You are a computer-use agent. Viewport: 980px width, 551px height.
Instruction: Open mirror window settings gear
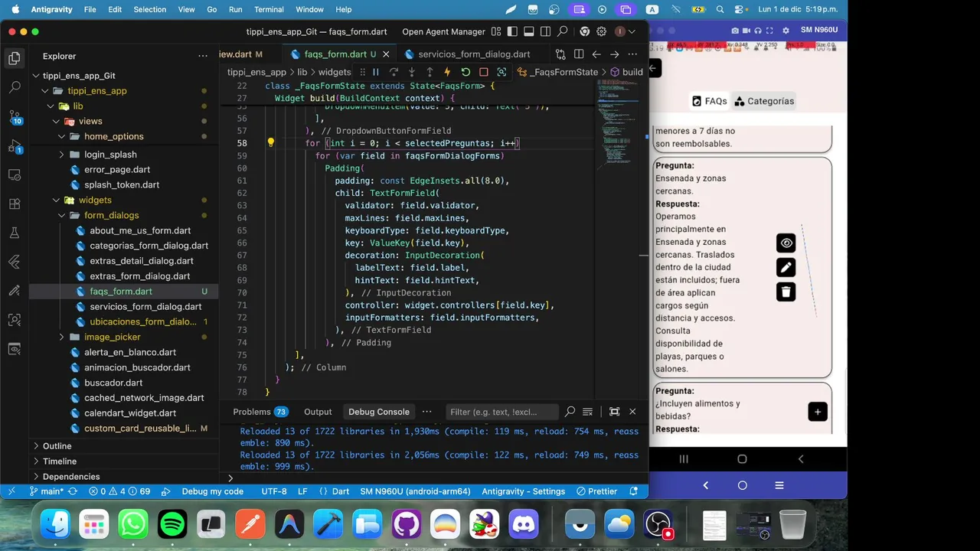785,31
